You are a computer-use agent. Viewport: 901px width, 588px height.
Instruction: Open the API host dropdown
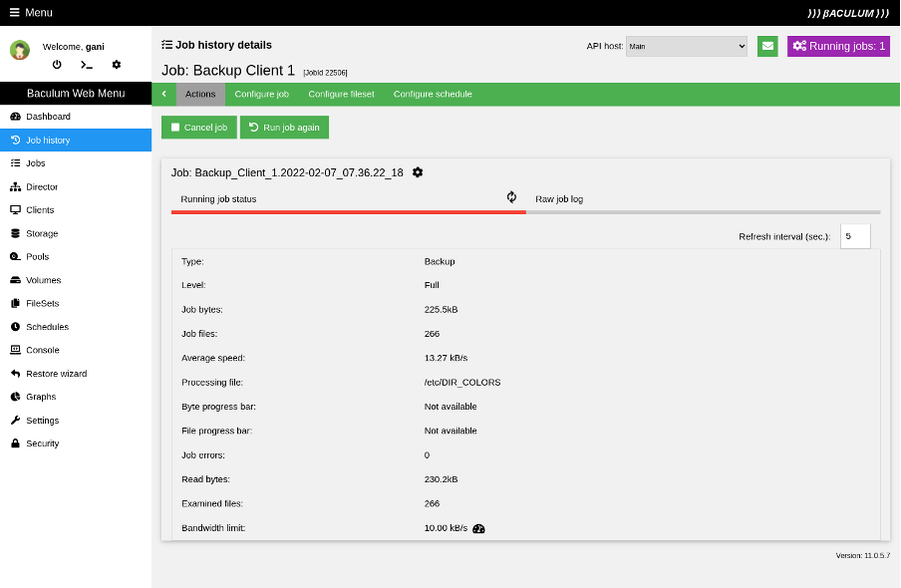coord(686,46)
